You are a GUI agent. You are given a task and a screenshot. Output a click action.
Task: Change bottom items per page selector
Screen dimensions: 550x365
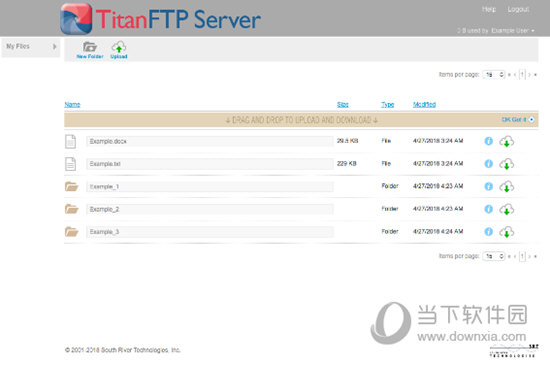pyautogui.click(x=494, y=256)
